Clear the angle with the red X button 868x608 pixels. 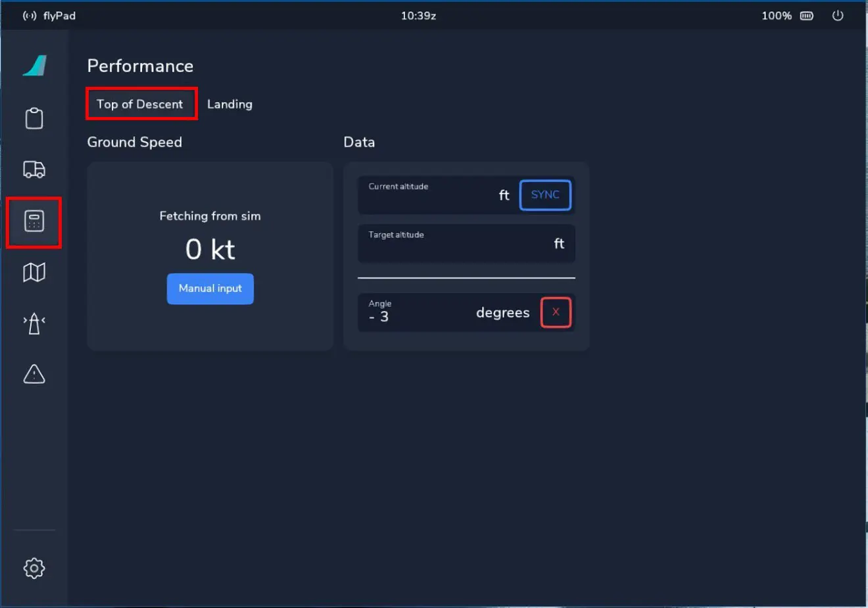click(556, 312)
